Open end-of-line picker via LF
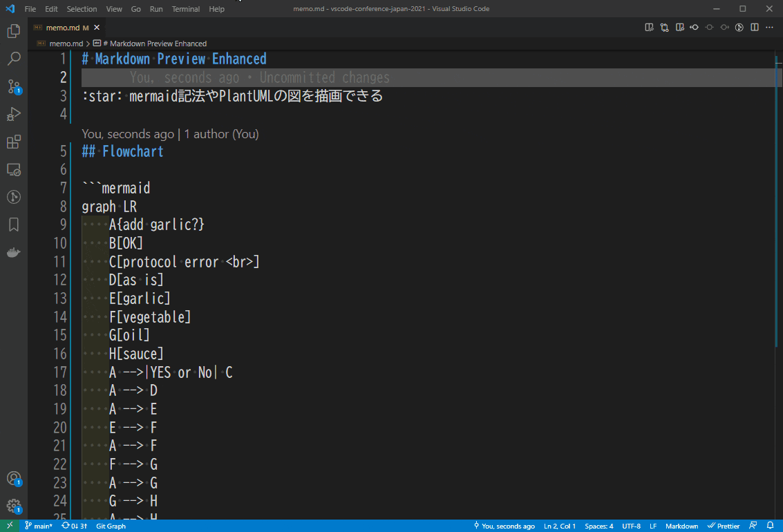Screen dimensions: 783x532 [653, 526]
